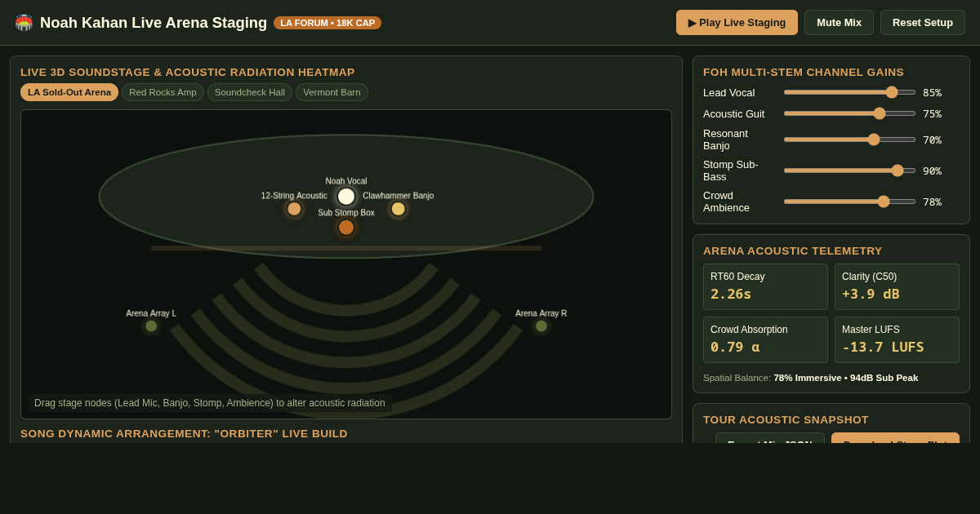
Task: Adjust the Resonant Banjo gain slider
Action: pos(849,140)
